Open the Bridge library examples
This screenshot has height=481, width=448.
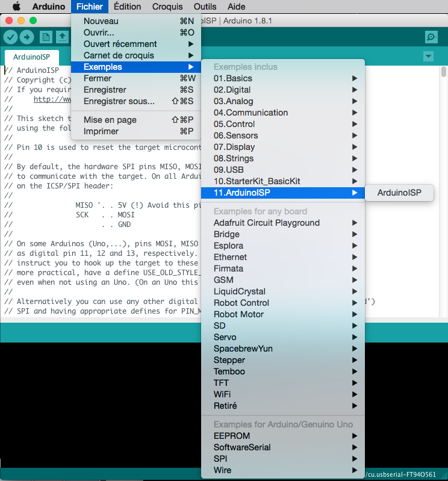[x=283, y=234]
